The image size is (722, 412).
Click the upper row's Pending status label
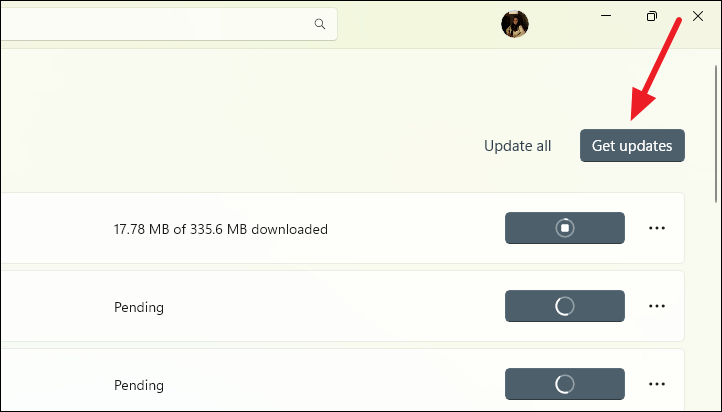pyautogui.click(x=139, y=307)
